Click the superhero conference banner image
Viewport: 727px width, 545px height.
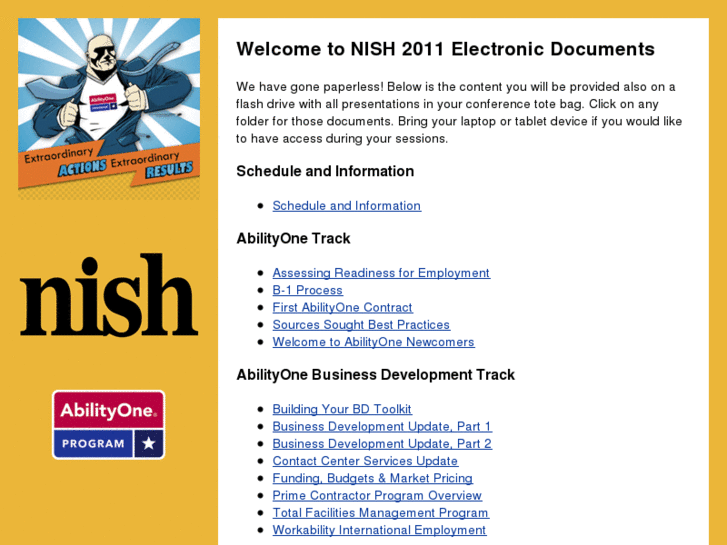pos(109,109)
